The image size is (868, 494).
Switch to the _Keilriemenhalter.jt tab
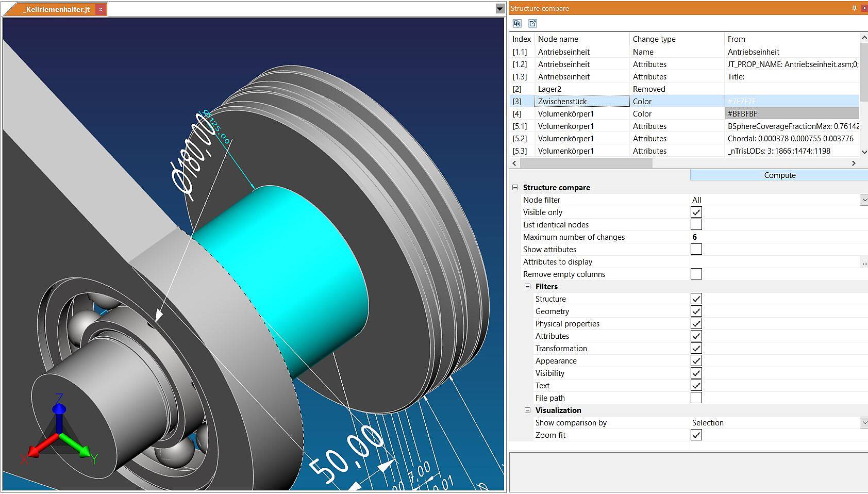(x=57, y=9)
